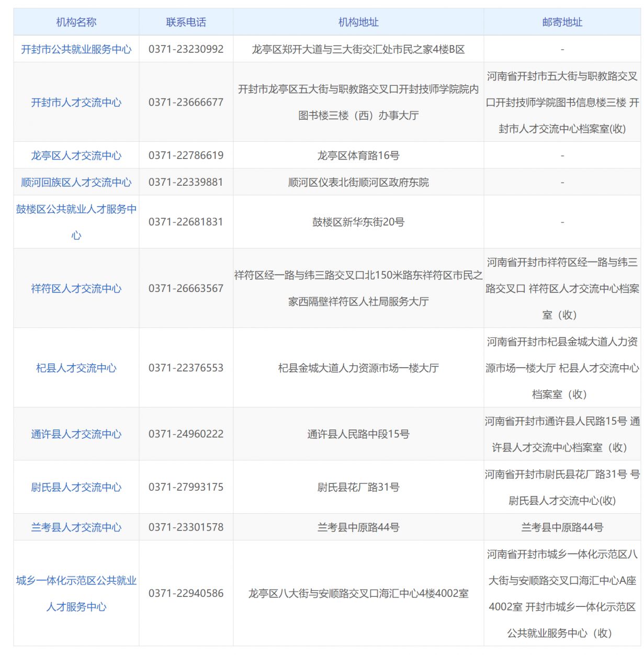Select phone number 0371-23301578
The width and height of the screenshot is (644, 655).
[x=186, y=527]
